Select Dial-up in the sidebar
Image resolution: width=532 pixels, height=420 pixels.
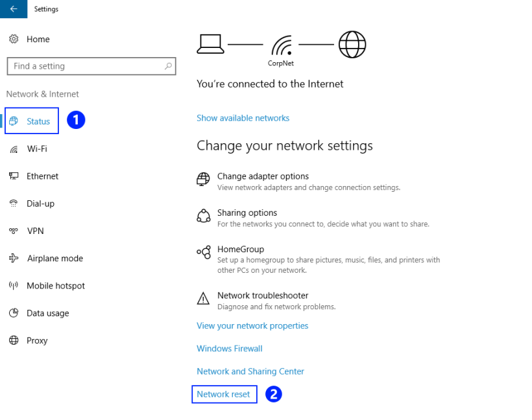coord(40,204)
